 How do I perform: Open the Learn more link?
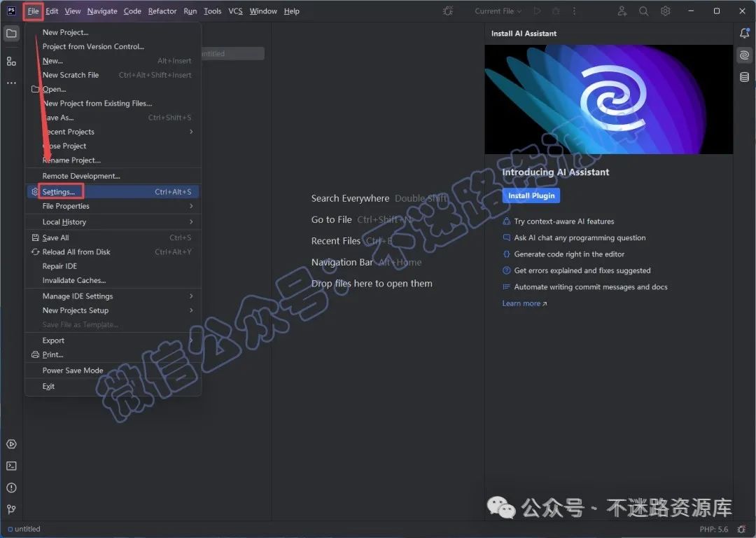click(524, 303)
